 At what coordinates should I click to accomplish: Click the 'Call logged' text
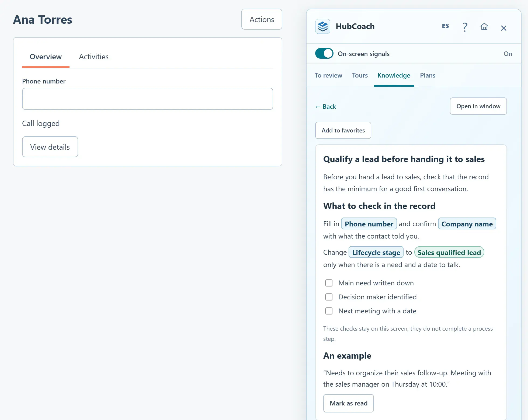[41, 124]
